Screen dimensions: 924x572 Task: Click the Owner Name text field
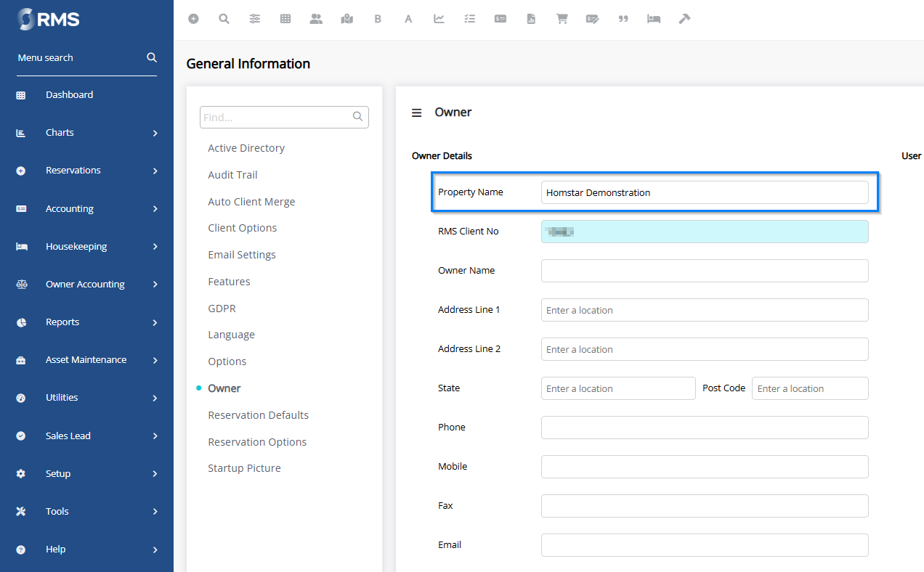(704, 271)
